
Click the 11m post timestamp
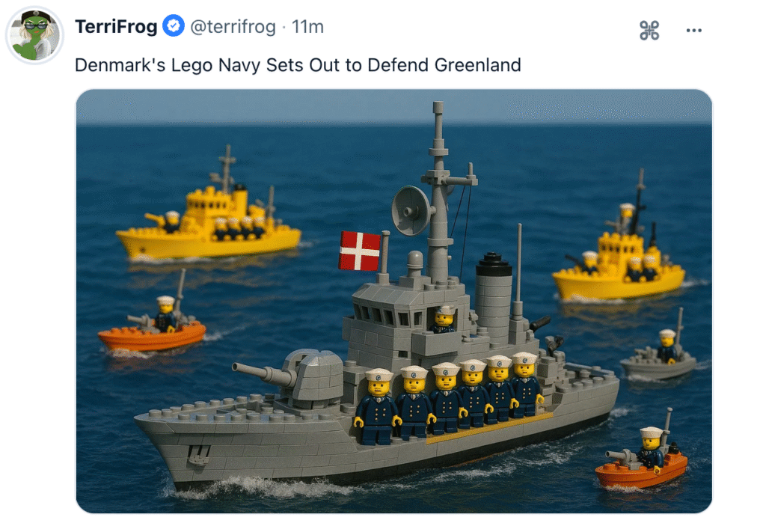tap(307, 26)
